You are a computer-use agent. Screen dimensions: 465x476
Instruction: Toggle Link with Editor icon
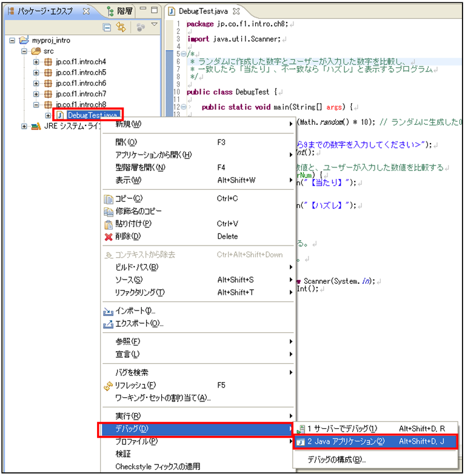click(x=121, y=27)
